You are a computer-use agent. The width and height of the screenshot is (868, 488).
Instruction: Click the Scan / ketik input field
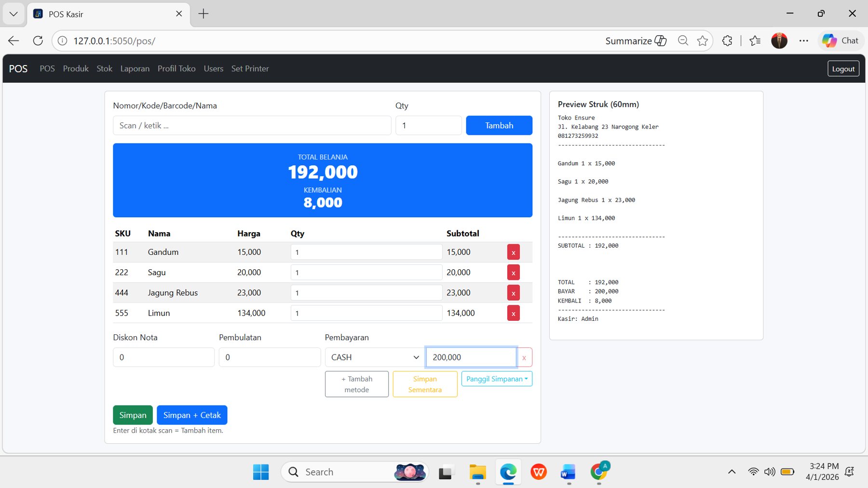point(252,125)
